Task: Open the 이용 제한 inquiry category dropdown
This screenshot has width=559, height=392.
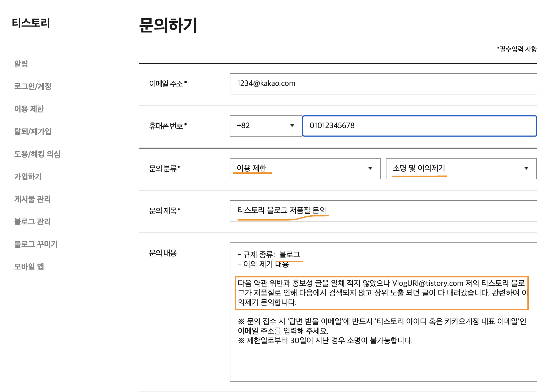Action: 305,169
